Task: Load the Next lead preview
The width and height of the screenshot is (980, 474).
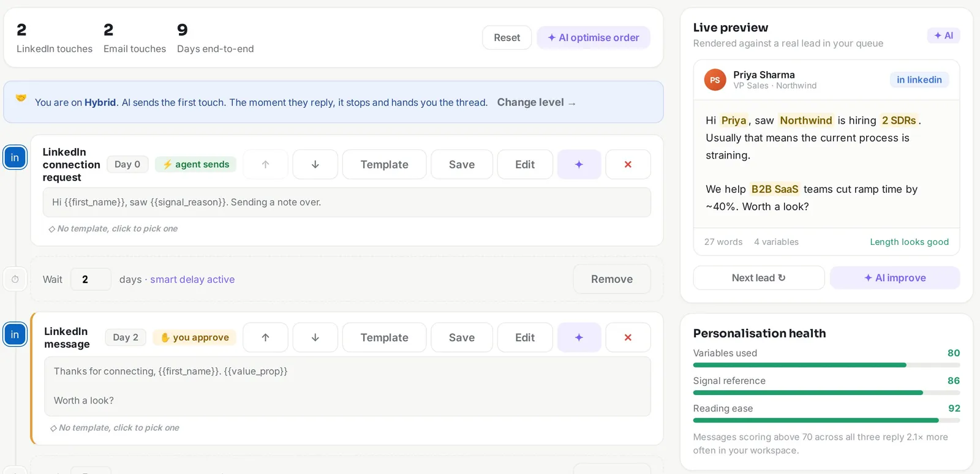Action: (759, 277)
